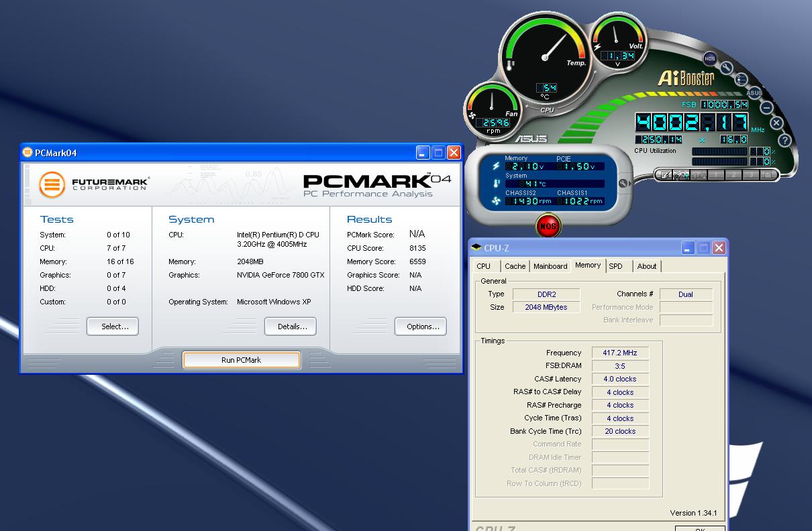Click the thermometer icon on the Temp gauge

tap(510, 64)
